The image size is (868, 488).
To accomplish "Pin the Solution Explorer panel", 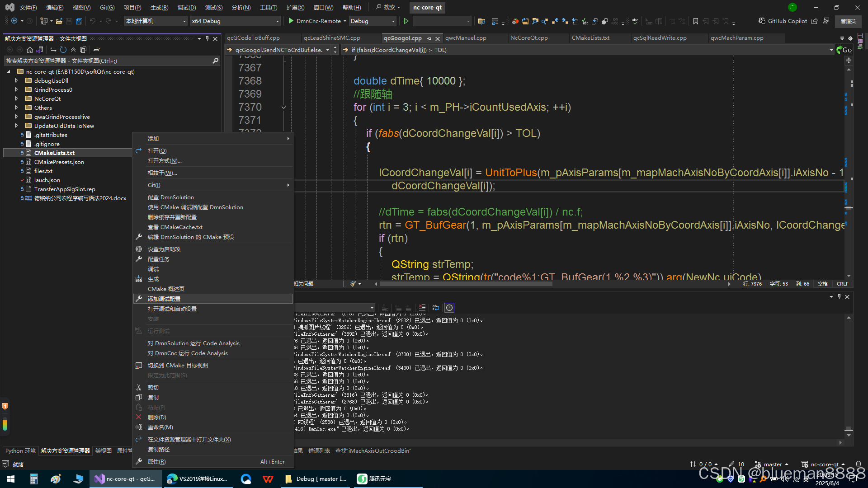I will [207, 39].
